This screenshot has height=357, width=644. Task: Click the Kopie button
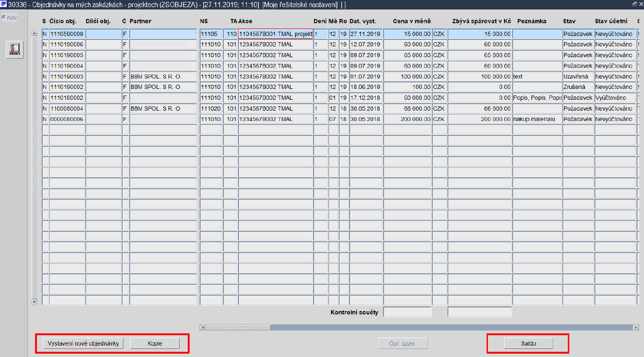click(x=155, y=344)
